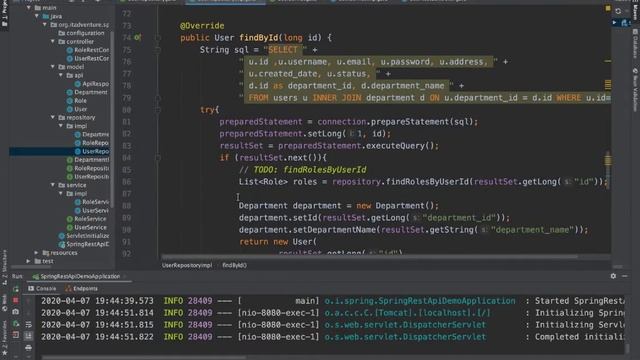Open the Bean Validation tool window
This screenshot has height=360, width=640.
tap(635, 89)
